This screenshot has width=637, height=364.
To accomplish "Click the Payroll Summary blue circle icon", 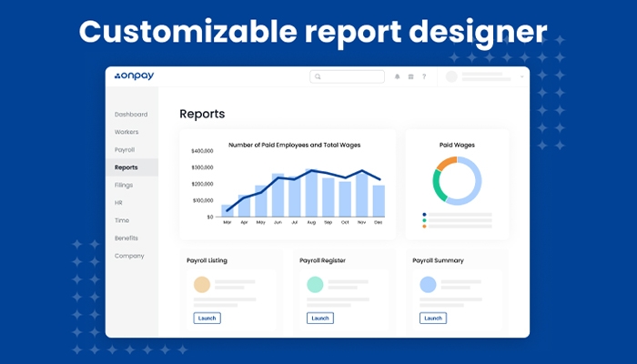I will 428,285.
